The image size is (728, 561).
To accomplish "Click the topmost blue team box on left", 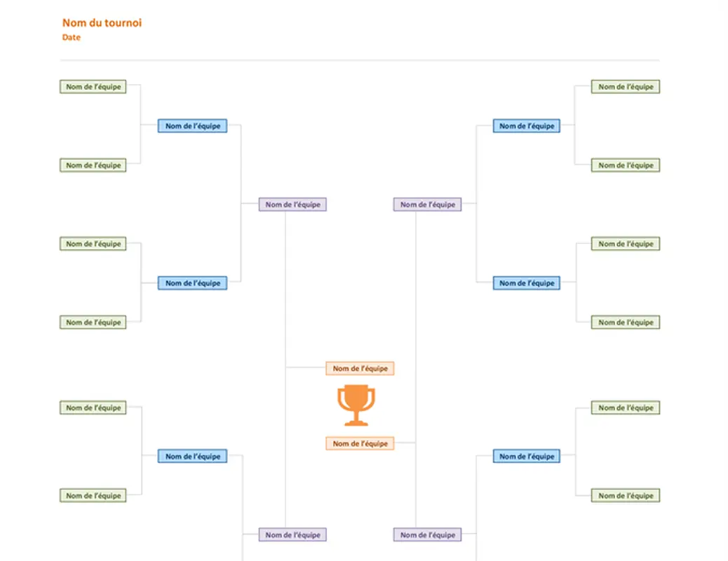I will point(192,126).
